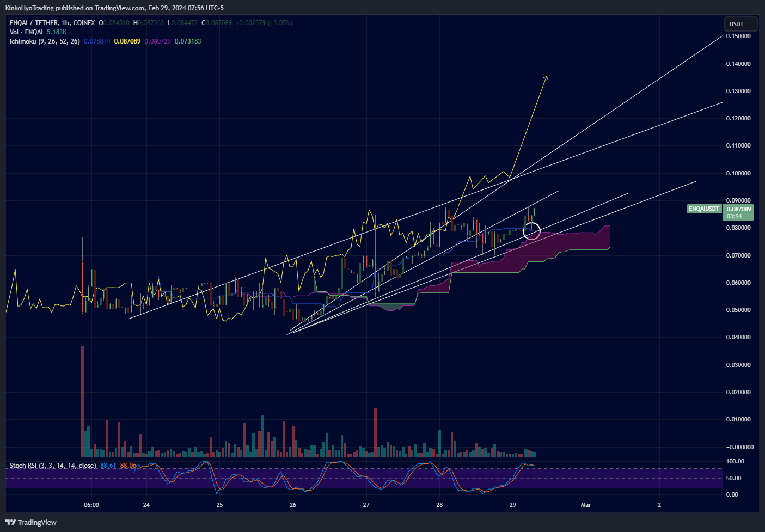The height and width of the screenshot is (532, 765).
Task: Click Ichimoku purple value 0.080729
Action: [x=157, y=41]
